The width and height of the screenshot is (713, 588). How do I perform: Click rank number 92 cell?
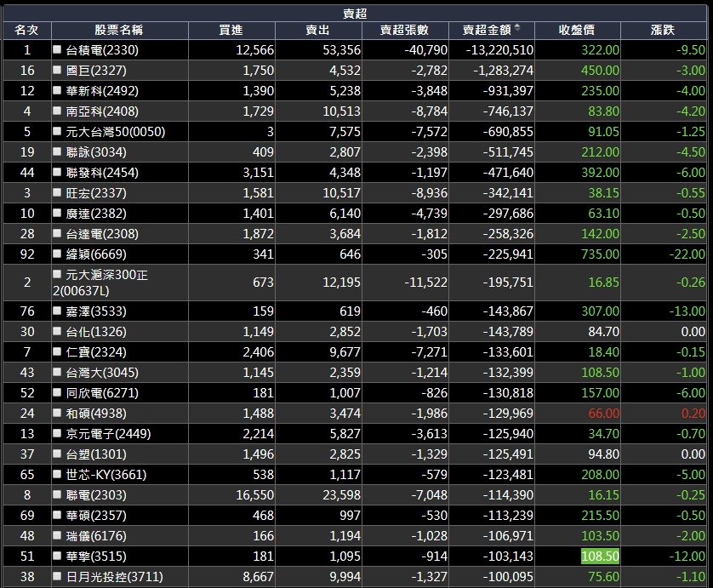[x=27, y=254]
